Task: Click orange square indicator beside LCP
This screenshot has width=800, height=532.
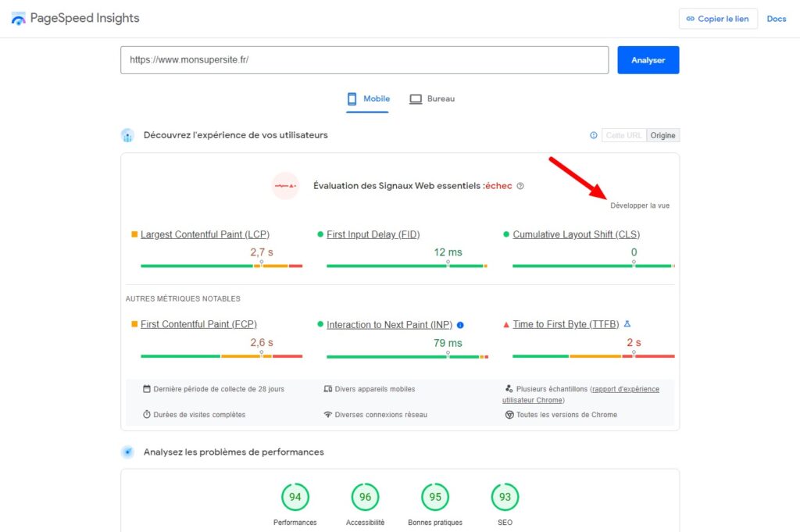Action: (134, 234)
